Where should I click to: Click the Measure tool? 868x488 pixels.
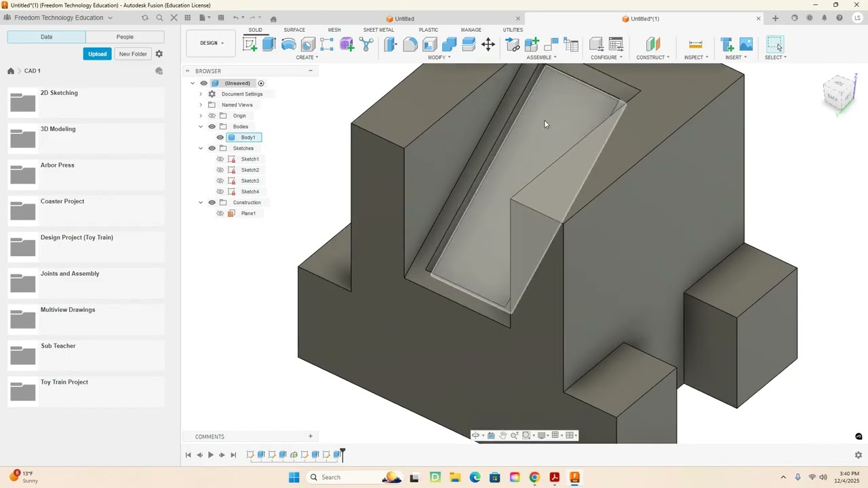[695, 45]
